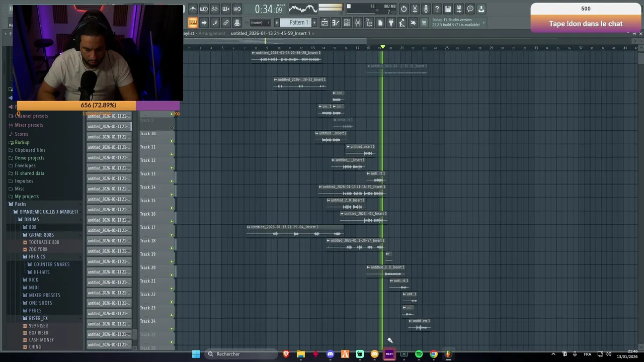Open the Channel rack view
Image resolution: width=644 pixels, height=362 pixels.
pos(347,23)
